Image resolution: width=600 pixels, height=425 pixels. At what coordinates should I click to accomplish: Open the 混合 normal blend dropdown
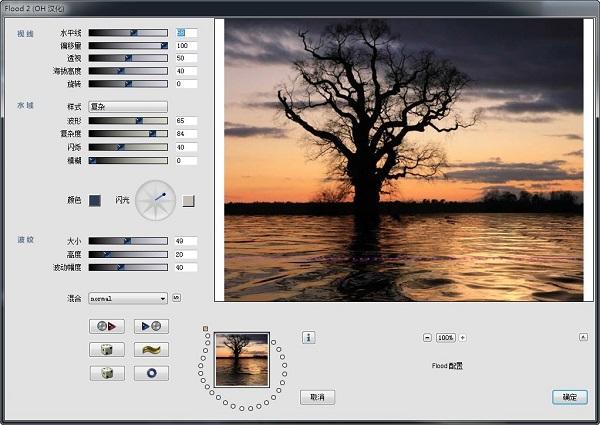pos(128,298)
